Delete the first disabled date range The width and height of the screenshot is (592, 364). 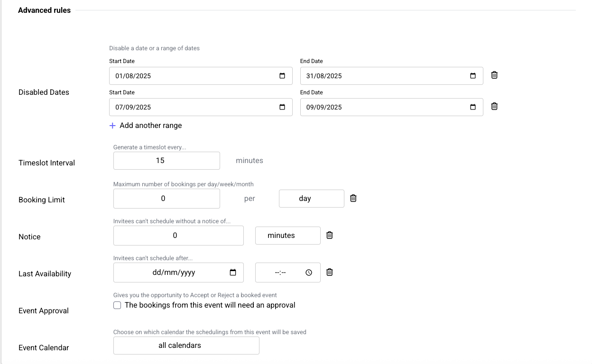click(494, 75)
